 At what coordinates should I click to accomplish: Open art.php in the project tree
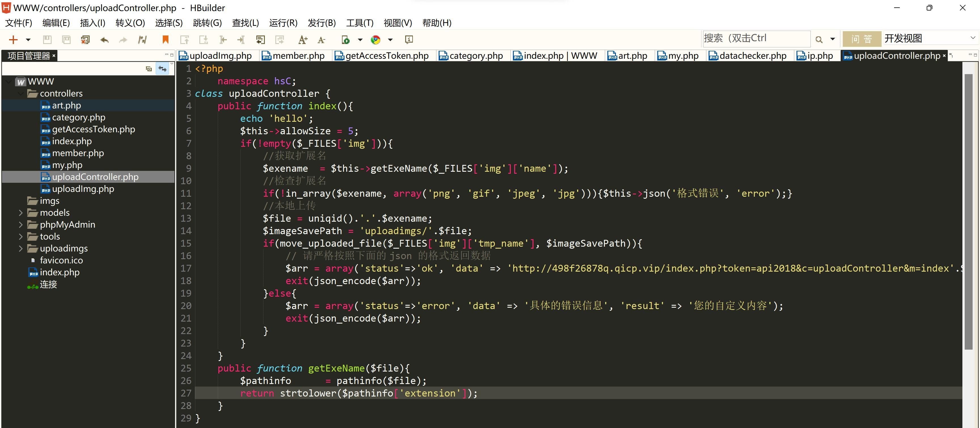[x=67, y=106]
